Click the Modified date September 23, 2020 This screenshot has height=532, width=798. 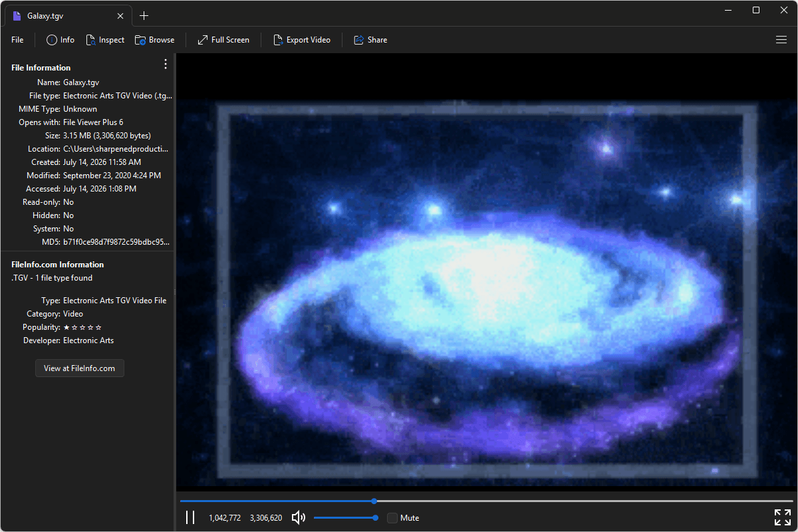112,176
